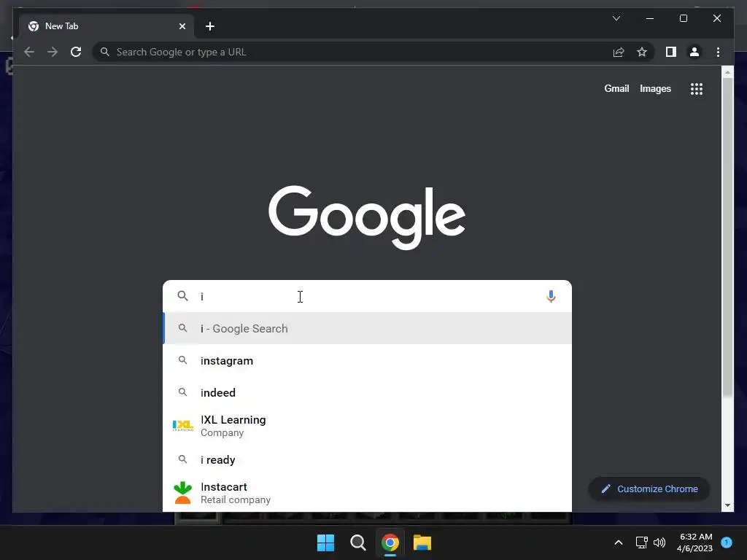Bookmark this tab with the star icon
Image resolution: width=747 pixels, height=560 pixels.
[x=642, y=52]
